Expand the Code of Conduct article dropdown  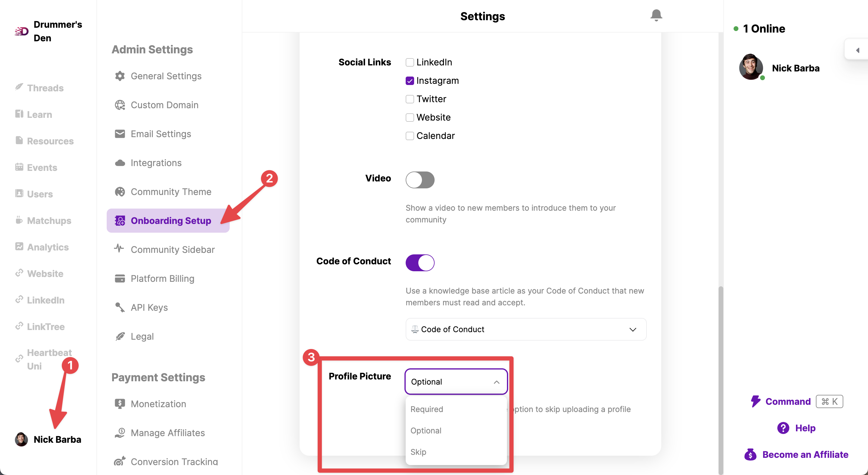(x=526, y=329)
